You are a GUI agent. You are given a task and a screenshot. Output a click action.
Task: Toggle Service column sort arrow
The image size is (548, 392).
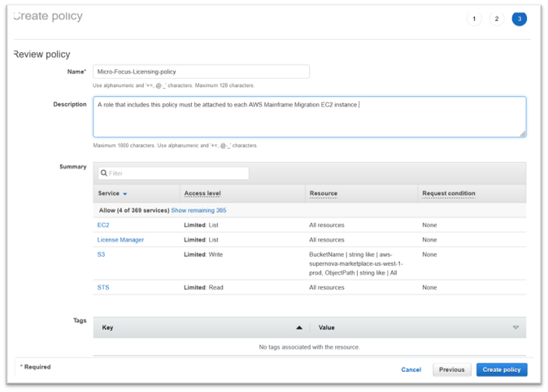[125, 194]
